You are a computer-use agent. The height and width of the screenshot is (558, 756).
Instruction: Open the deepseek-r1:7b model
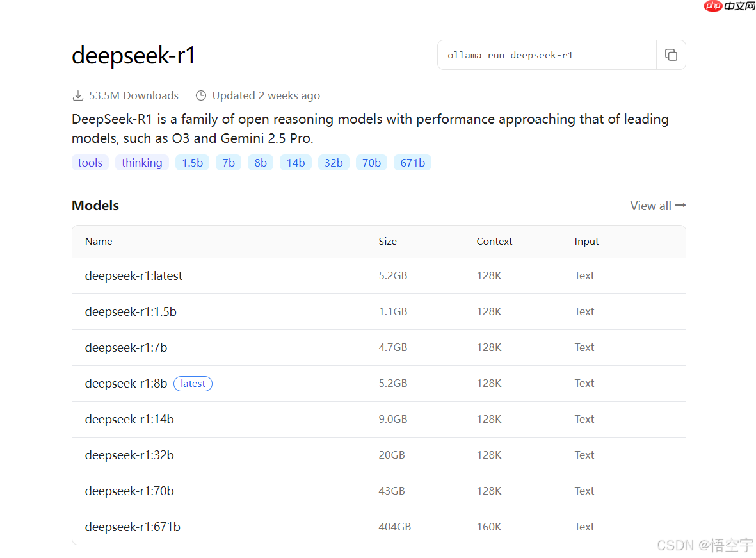[x=126, y=348]
